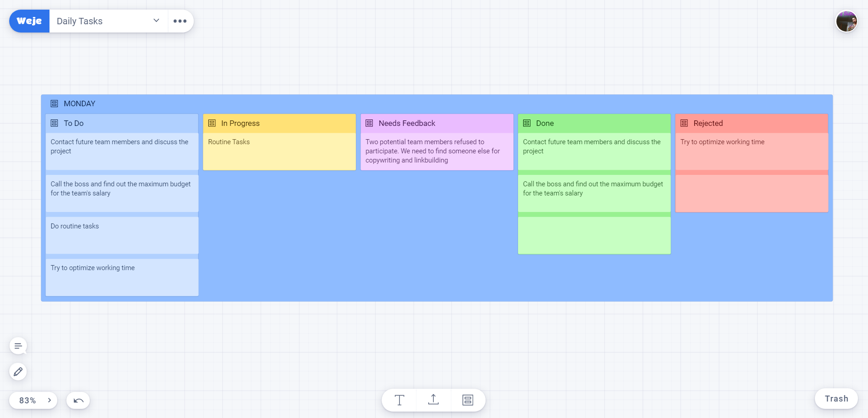This screenshot has height=418, width=868.
Task: Open the user profile avatar
Action: pos(846,21)
